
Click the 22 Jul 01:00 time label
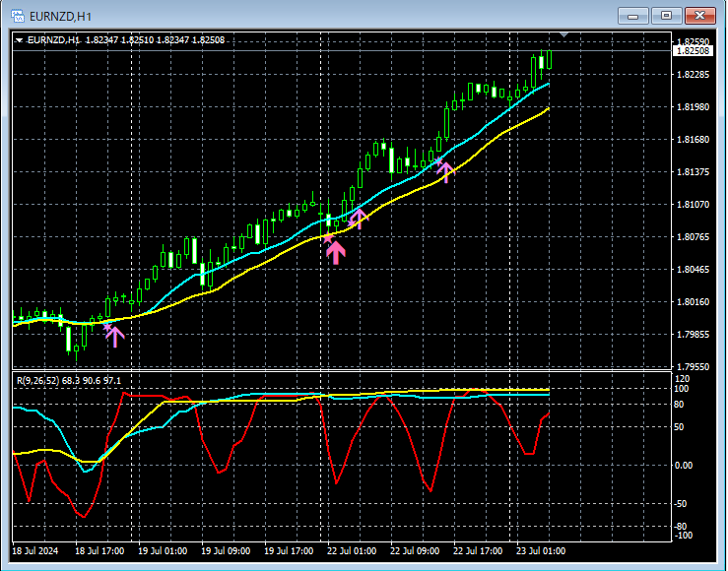352,551
